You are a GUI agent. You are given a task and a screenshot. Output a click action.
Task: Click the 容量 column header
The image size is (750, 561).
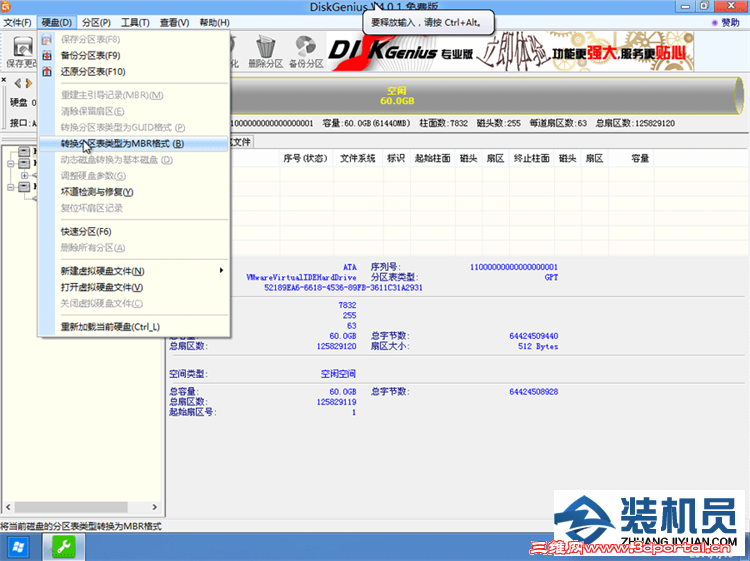click(631, 158)
